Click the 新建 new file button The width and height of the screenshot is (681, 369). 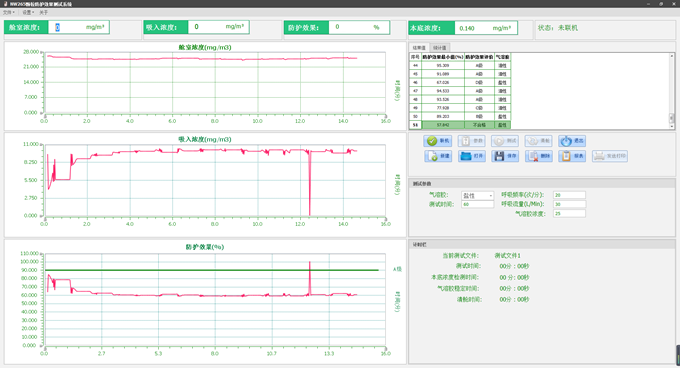click(x=438, y=156)
